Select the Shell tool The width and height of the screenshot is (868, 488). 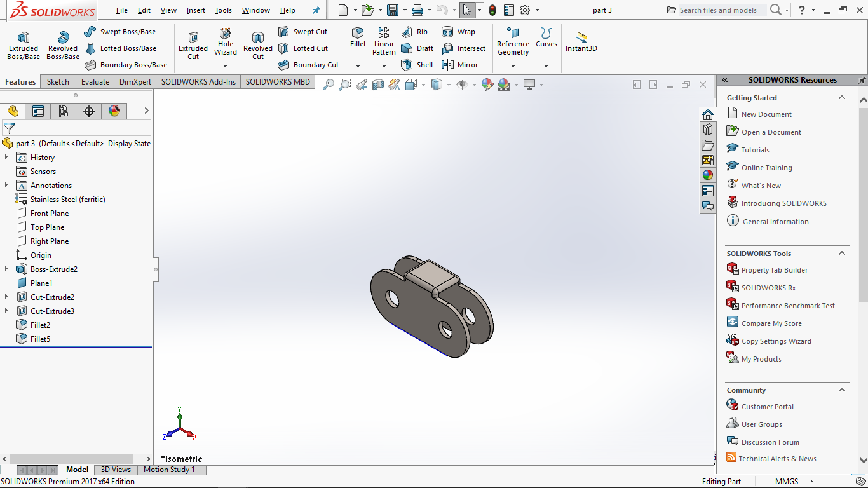click(x=417, y=65)
